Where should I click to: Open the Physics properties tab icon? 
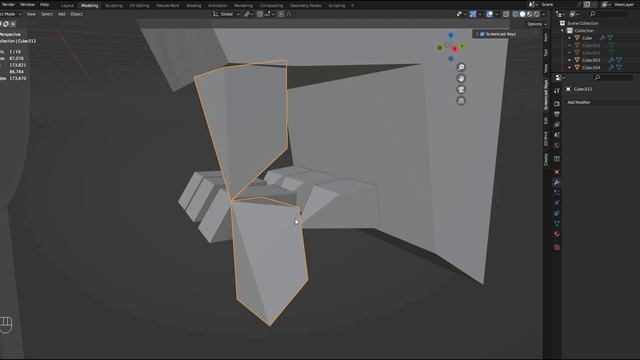[557, 203]
